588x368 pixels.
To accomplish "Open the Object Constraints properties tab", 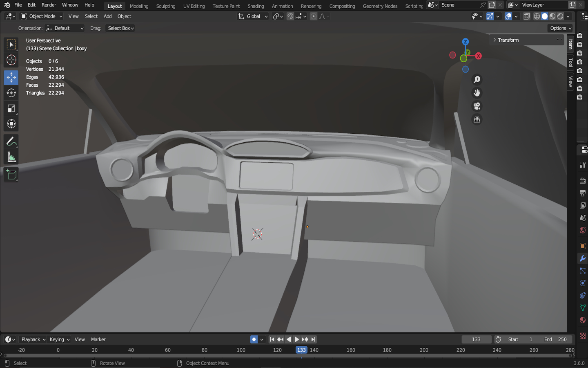I will pos(583,295).
